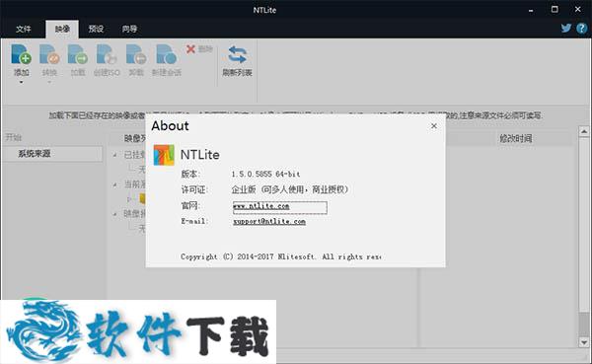Click the support@ntlite.com email link

coord(269,221)
